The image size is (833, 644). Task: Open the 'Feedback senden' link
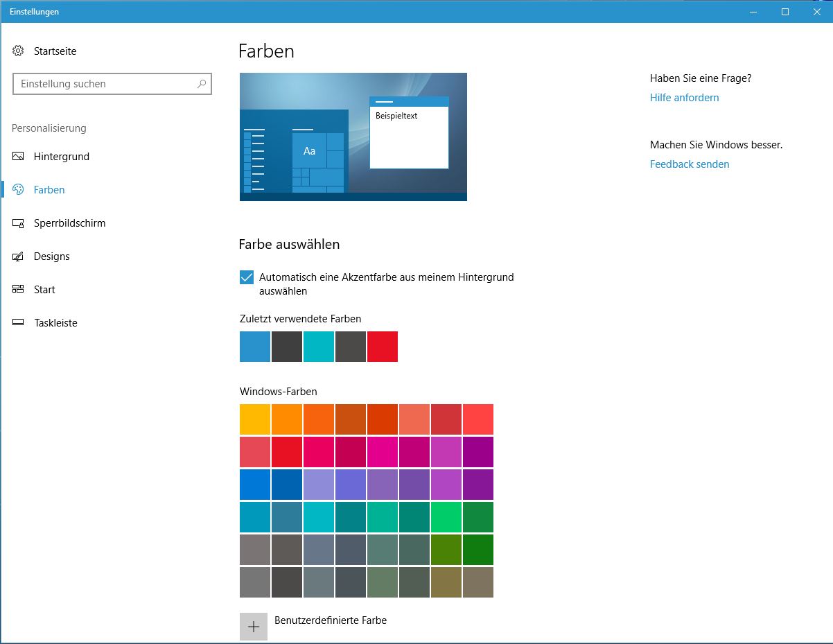click(x=690, y=164)
